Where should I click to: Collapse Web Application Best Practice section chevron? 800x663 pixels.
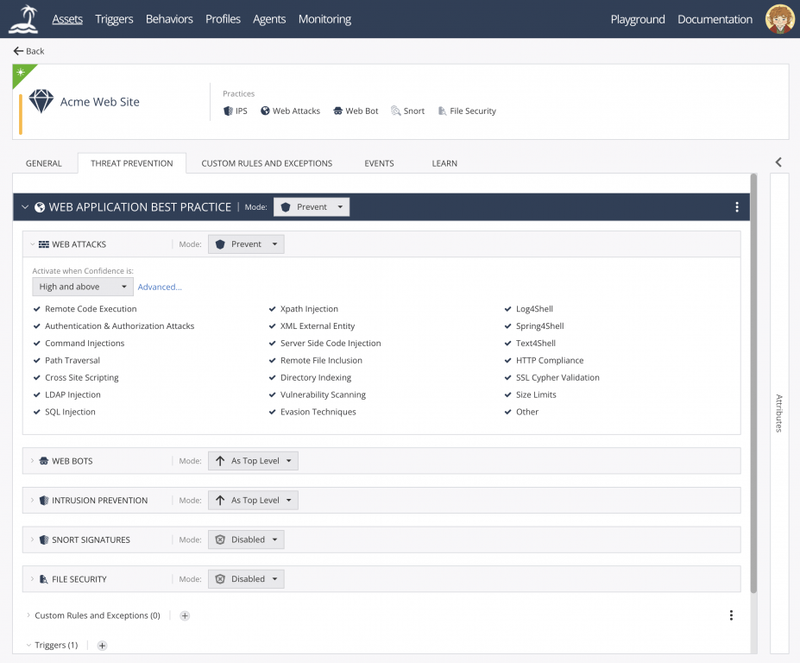(24, 207)
